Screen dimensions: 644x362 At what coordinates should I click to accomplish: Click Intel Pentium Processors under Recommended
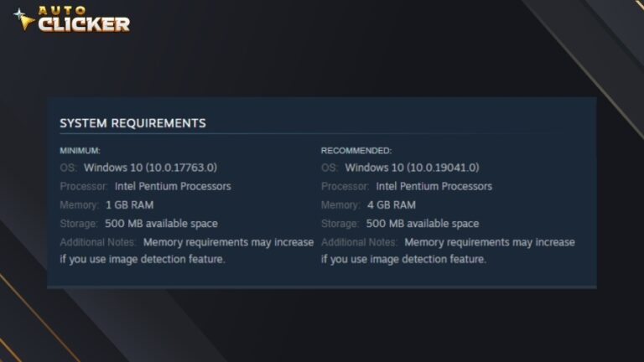point(434,186)
